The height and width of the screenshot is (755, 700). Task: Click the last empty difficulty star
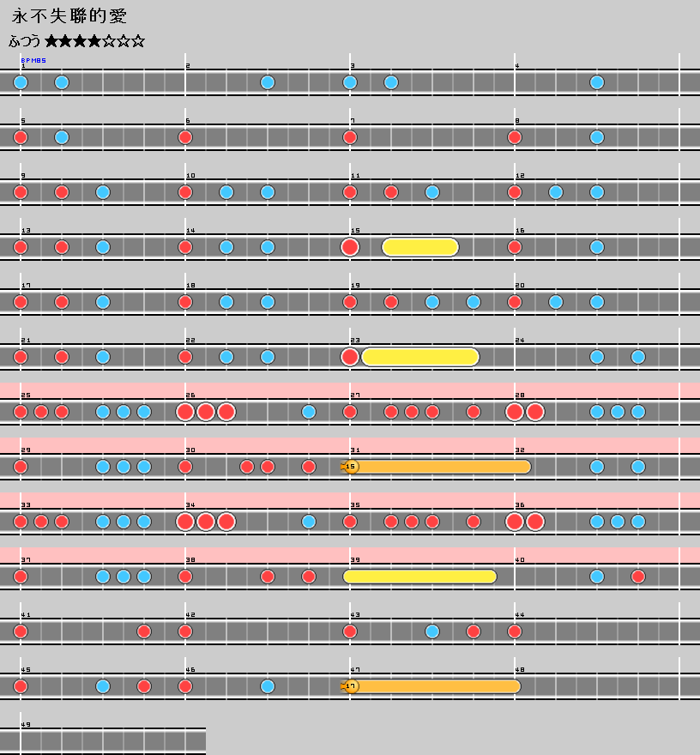139,41
